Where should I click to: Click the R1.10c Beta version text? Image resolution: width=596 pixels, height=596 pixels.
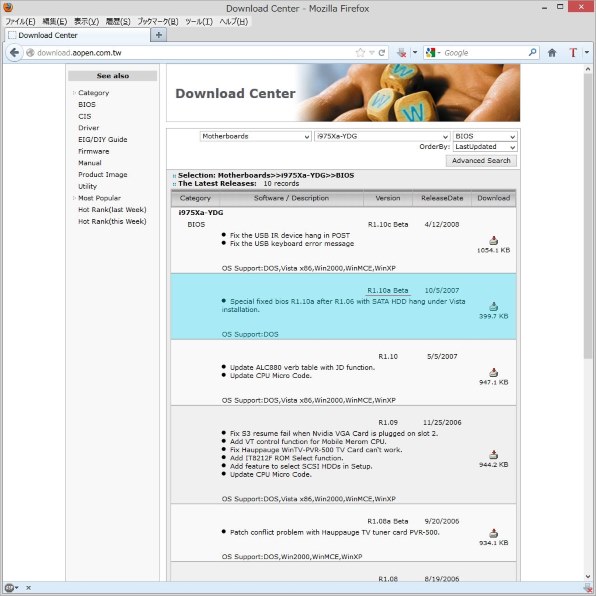[x=388, y=225]
